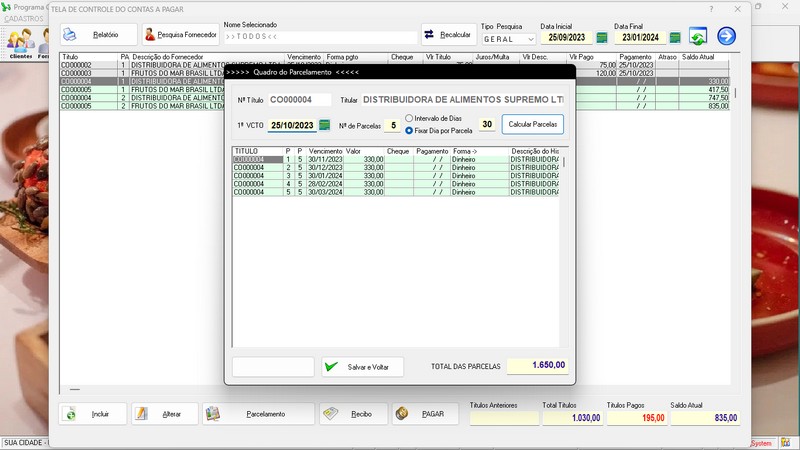This screenshot has height=450, width=800.
Task: Click the green refresh icon beside Data Final
Action: coord(698,37)
